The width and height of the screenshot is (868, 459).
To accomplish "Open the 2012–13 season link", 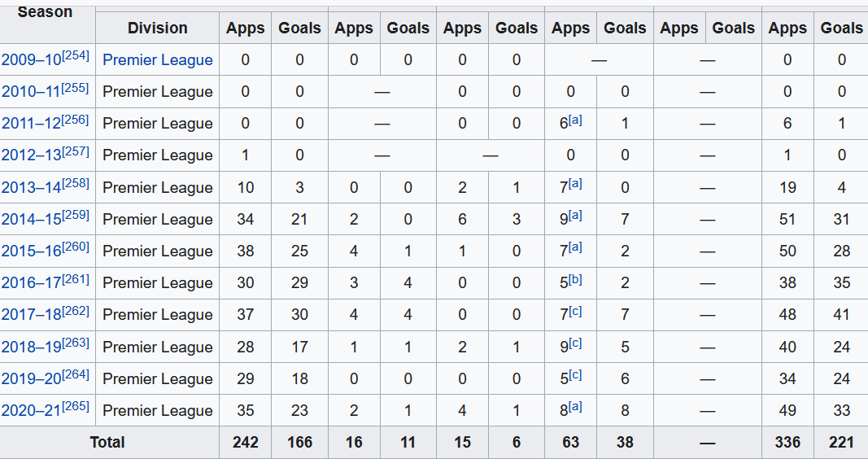I will (31, 155).
